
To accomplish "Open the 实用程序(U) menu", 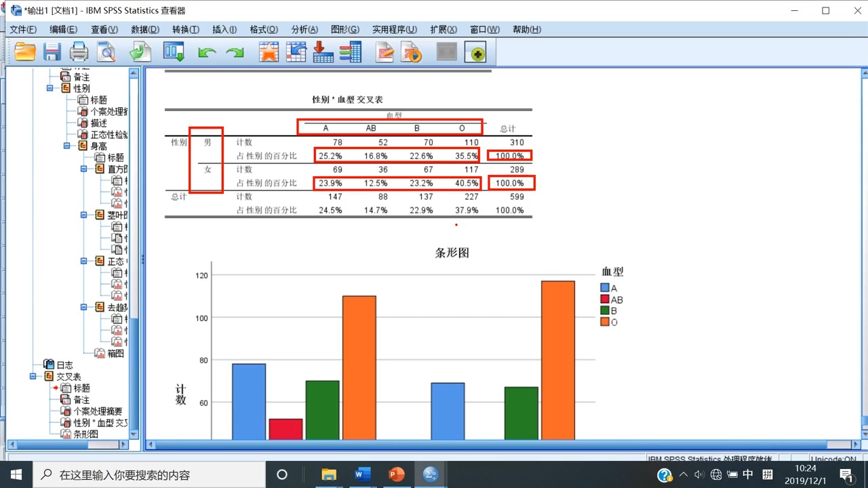I will [x=394, y=30].
